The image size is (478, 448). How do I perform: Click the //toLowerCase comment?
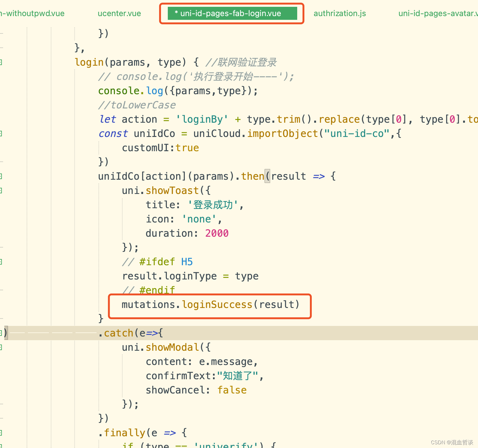tap(137, 105)
